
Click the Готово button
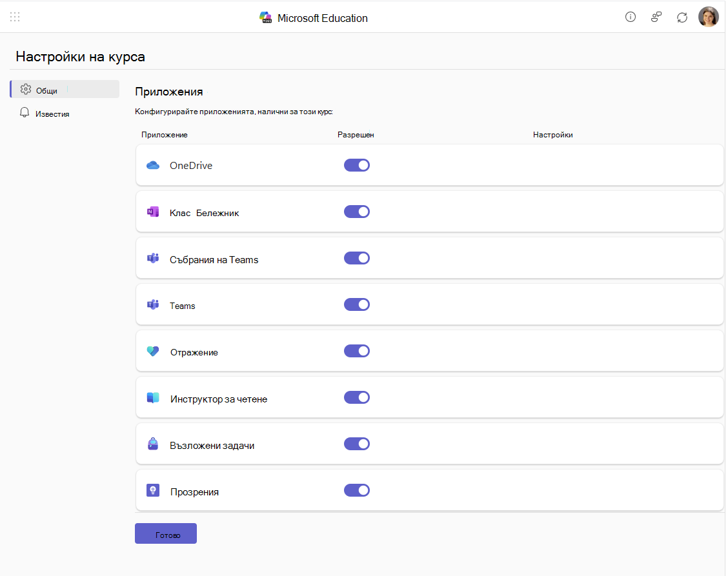pos(166,533)
